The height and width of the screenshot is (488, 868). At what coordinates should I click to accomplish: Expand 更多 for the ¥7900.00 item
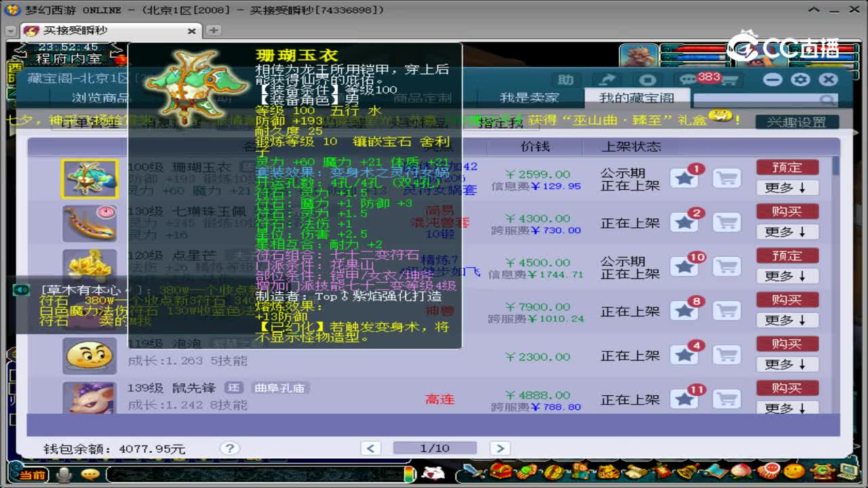pos(787,320)
